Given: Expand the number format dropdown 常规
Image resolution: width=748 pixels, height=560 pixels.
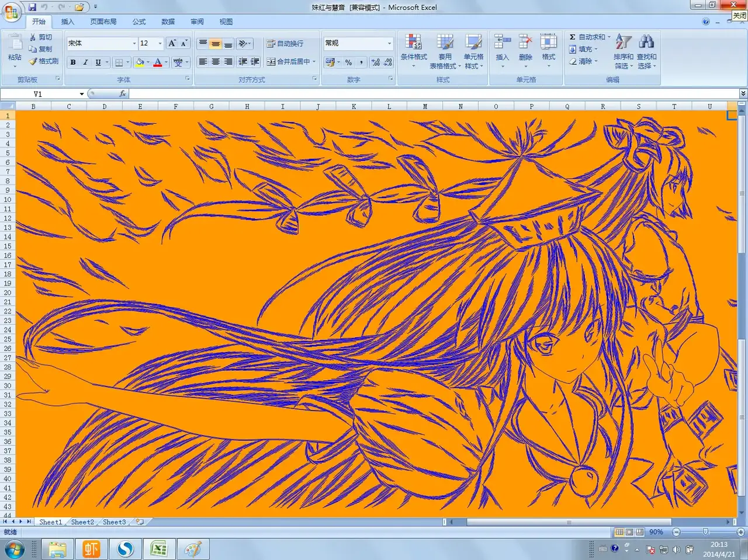Looking at the screenshot, I should [389, 44].
